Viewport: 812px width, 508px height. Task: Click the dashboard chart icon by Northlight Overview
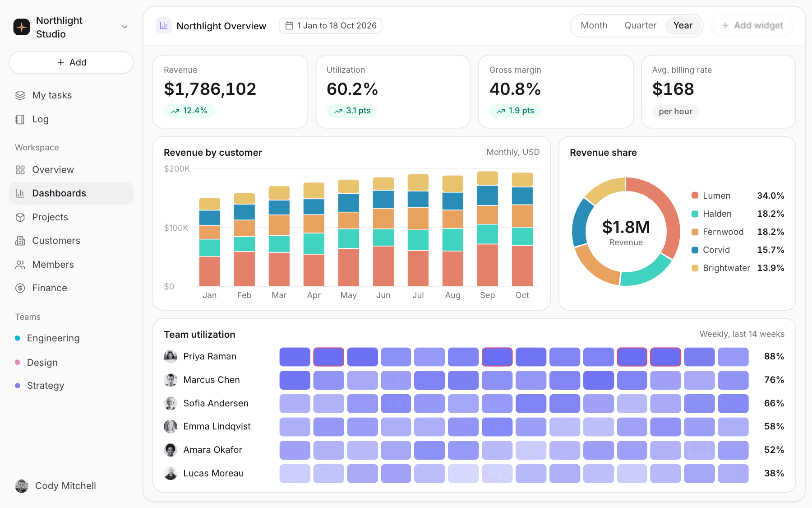(164, 26)
